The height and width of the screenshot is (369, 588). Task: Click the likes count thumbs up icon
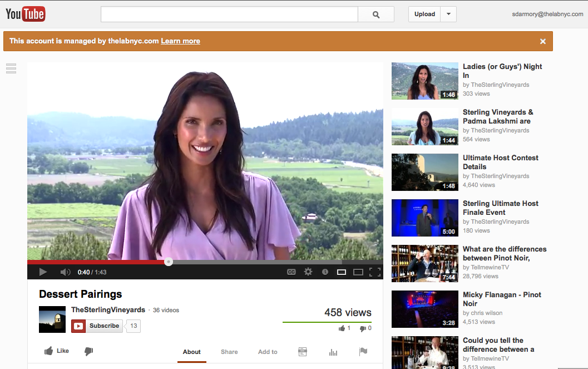coord(342,328)
